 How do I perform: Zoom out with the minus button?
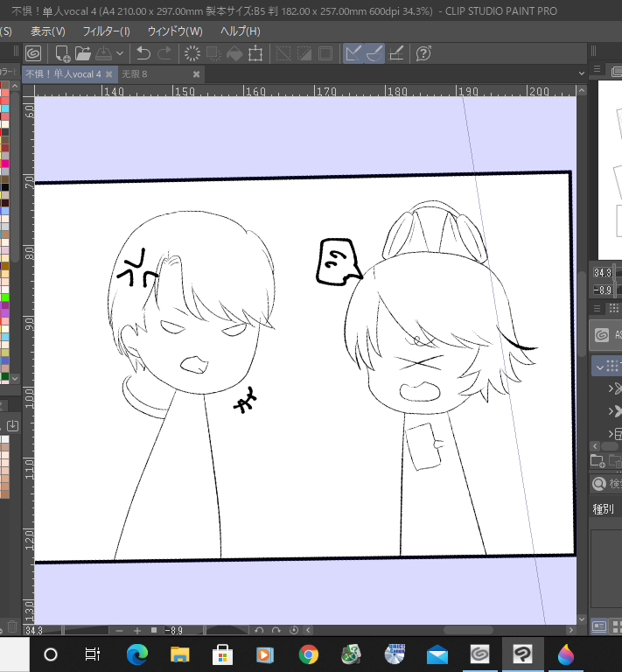tap(120, 630)
